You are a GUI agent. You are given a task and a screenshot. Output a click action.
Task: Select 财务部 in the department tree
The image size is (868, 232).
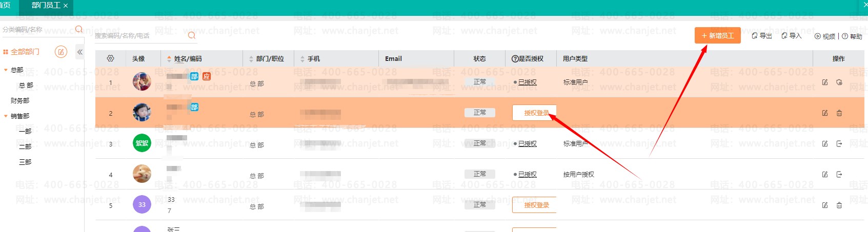tap(20, 100)
